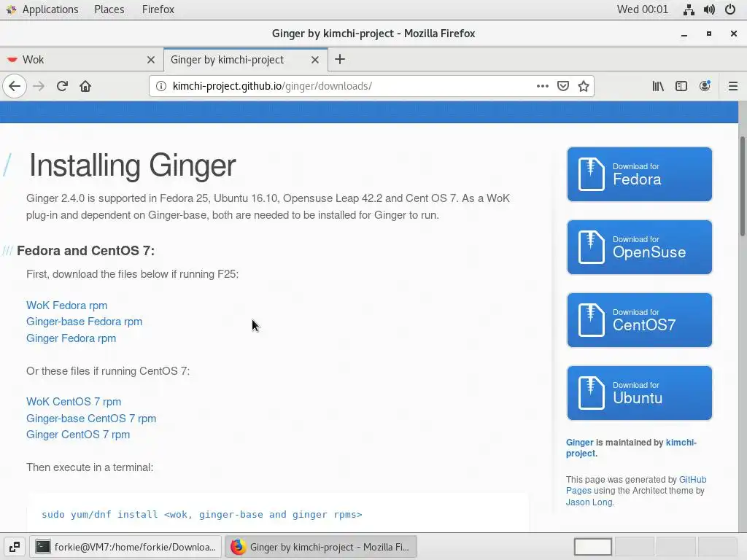Open the Ginger link in the sidebar footer
747x560 pixels.
point(580,443)
